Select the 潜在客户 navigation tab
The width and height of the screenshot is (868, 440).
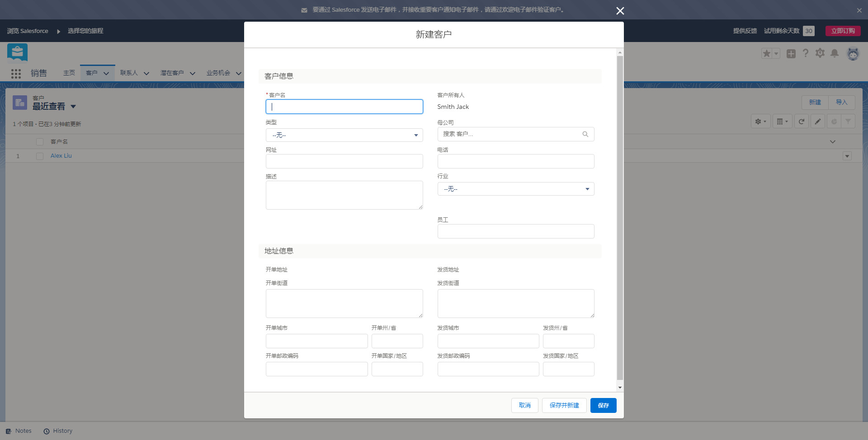172,73
